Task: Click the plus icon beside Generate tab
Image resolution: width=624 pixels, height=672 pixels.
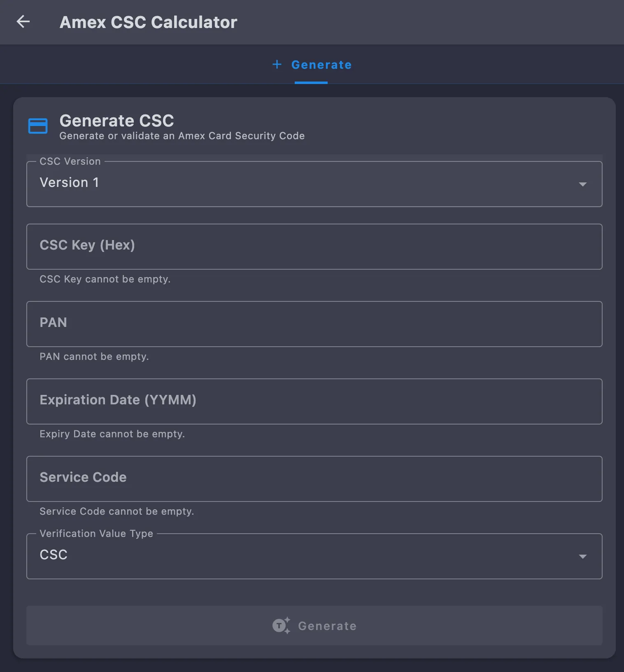Action: tap(277, 64)
